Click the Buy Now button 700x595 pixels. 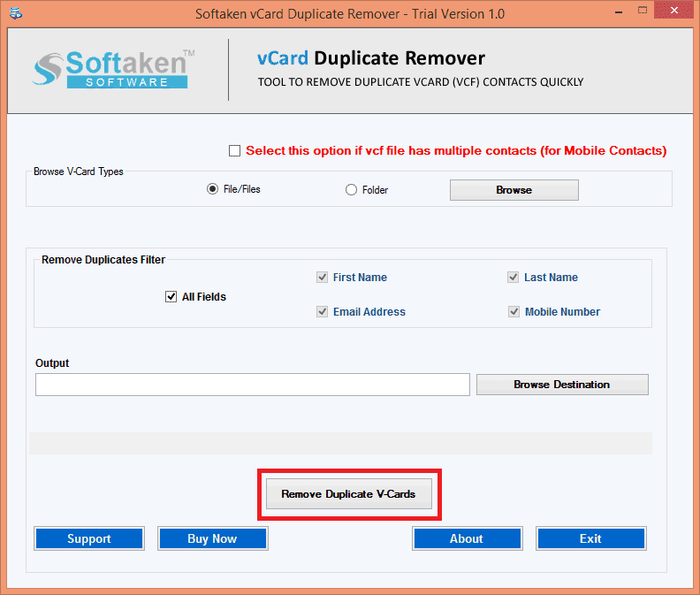212,538
